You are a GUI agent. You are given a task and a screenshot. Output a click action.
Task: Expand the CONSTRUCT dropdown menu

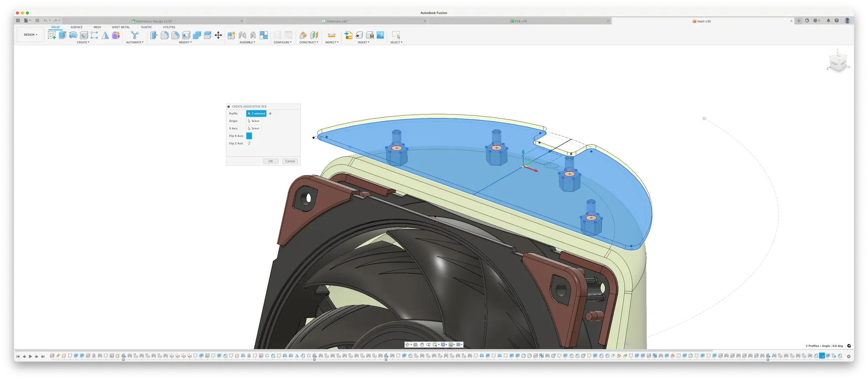coord(309,42)
